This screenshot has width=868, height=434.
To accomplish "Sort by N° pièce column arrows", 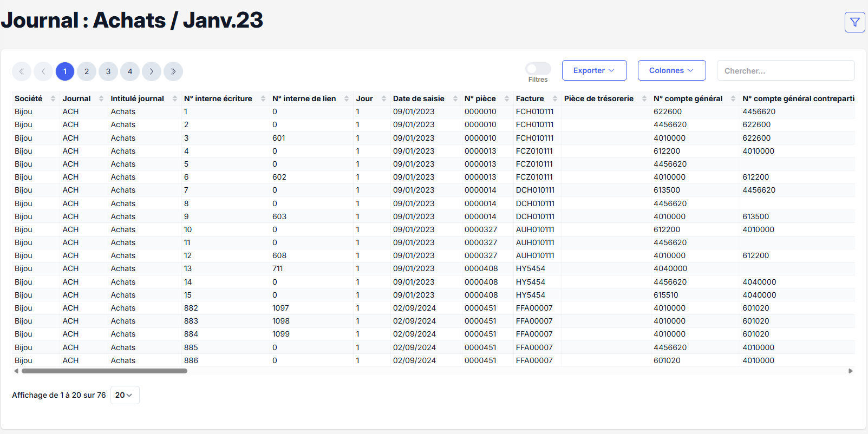I will click(507, 98).
